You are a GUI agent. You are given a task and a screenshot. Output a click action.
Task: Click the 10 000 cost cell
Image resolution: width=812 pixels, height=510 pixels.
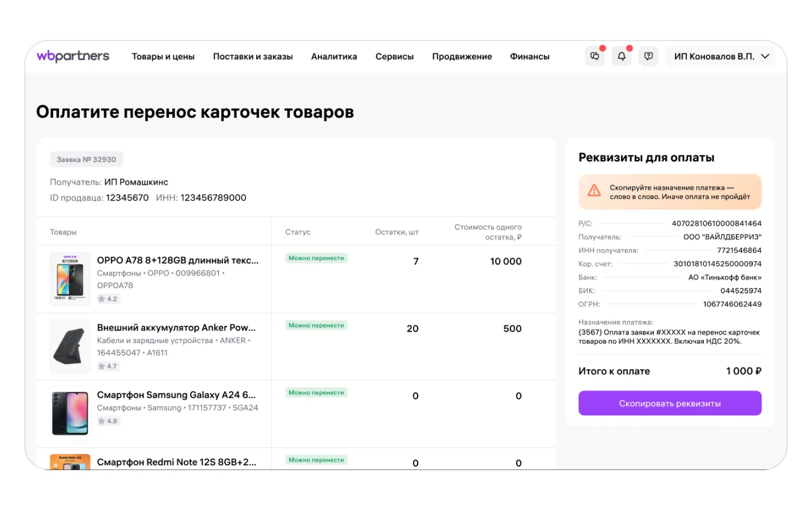[x=506, y=261]
